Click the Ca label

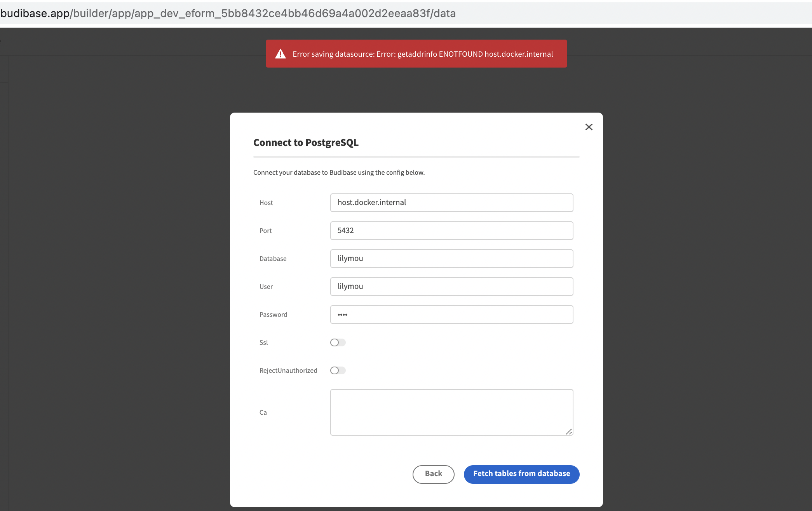[x=263, y=412]
